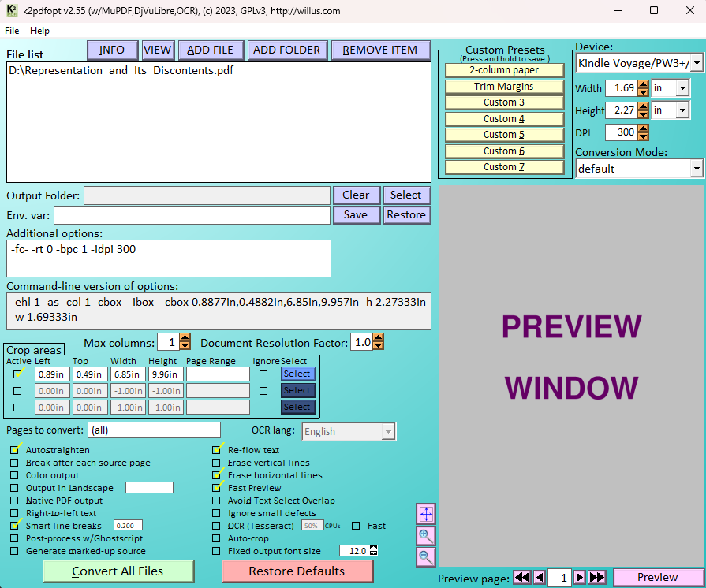The image size is (706, 588).
Task: Increase Width value with up arrow
Action: point(644,84)
